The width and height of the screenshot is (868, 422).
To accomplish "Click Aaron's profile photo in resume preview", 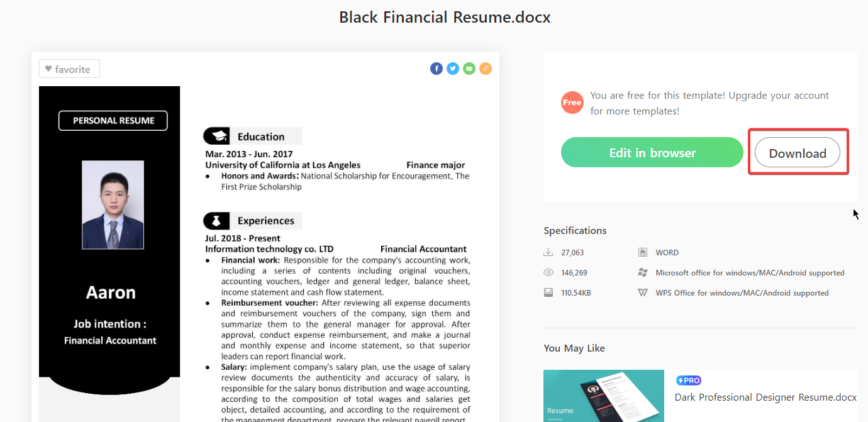I will tap(113, 205).
